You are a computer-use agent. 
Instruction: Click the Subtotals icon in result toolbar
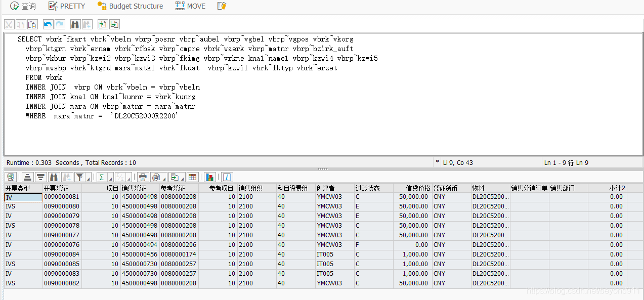[120, 177]
